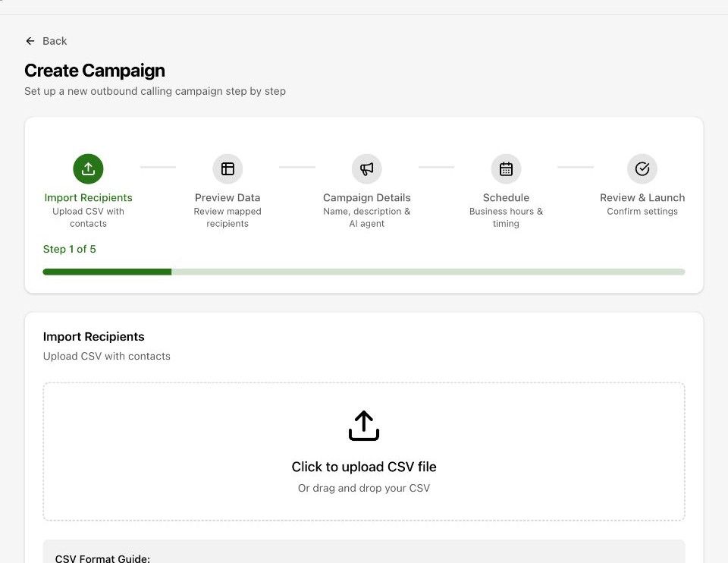Image resolution: width=728 pixels, height=563 pixels.
Task: Open the Schedule step label
Action: (506, 197)
